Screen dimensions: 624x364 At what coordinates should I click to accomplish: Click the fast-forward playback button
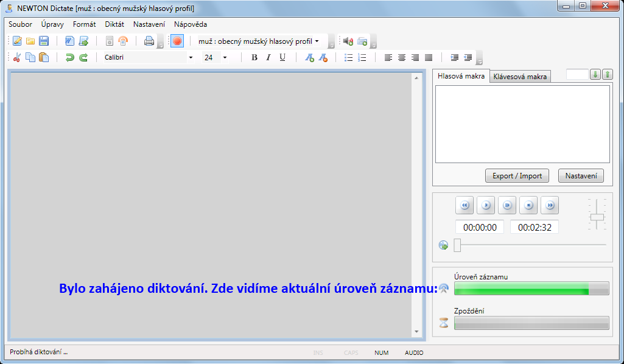[550, 205]
